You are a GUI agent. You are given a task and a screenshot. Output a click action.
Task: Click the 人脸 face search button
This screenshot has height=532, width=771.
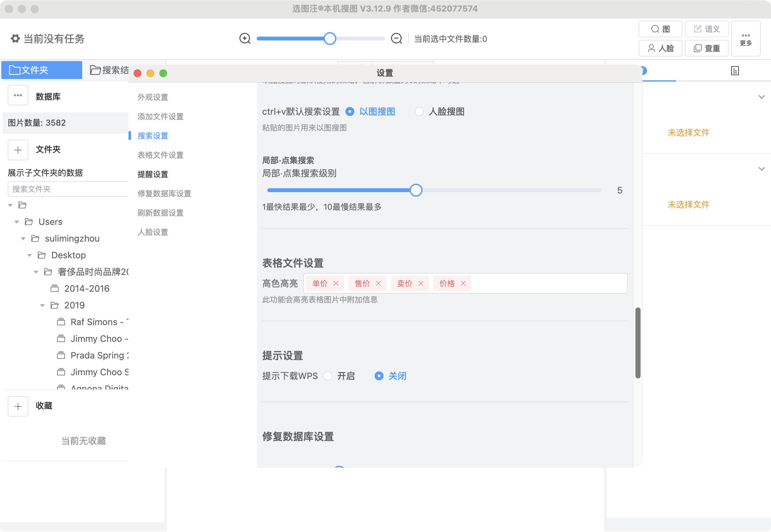[660, 48]
